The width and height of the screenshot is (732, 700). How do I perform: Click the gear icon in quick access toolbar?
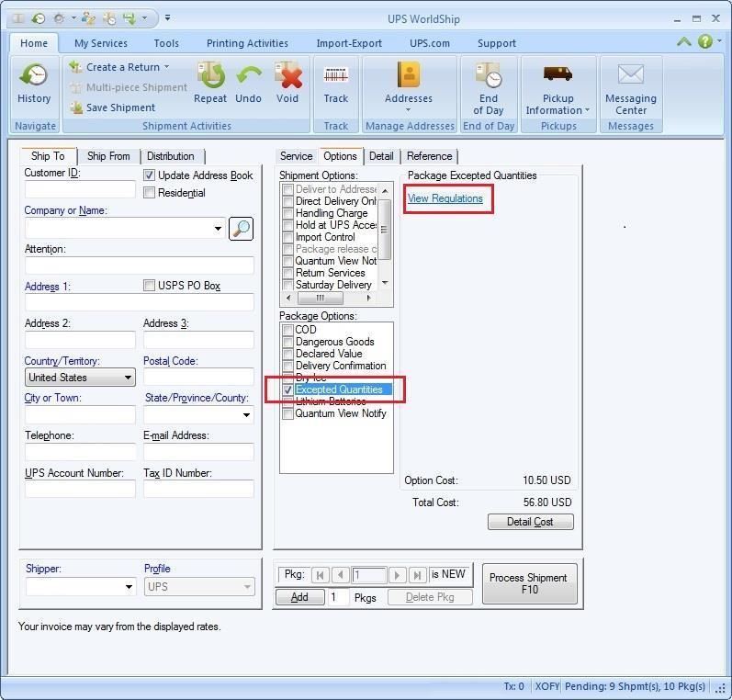[x=60, y=18]
